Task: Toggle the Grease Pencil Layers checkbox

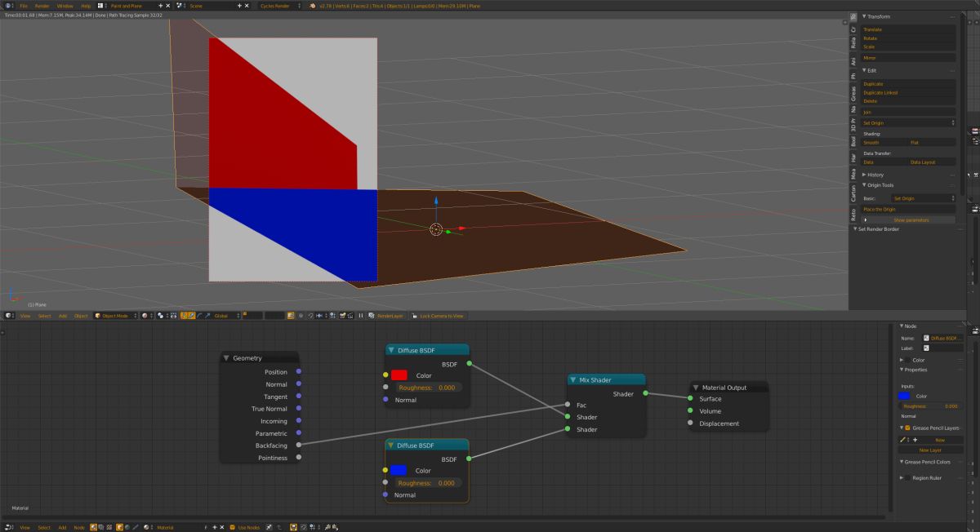Action: coord(906,428)
